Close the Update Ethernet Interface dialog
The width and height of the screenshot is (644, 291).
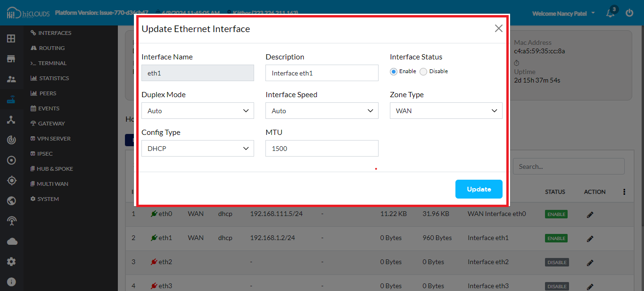(x=498, y=28)
